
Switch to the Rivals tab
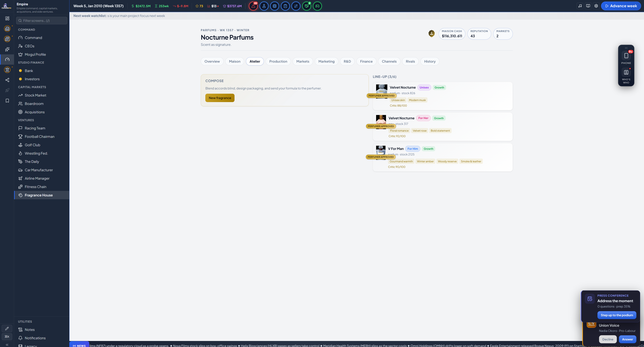pyautogui.click(x=410, y=61)
